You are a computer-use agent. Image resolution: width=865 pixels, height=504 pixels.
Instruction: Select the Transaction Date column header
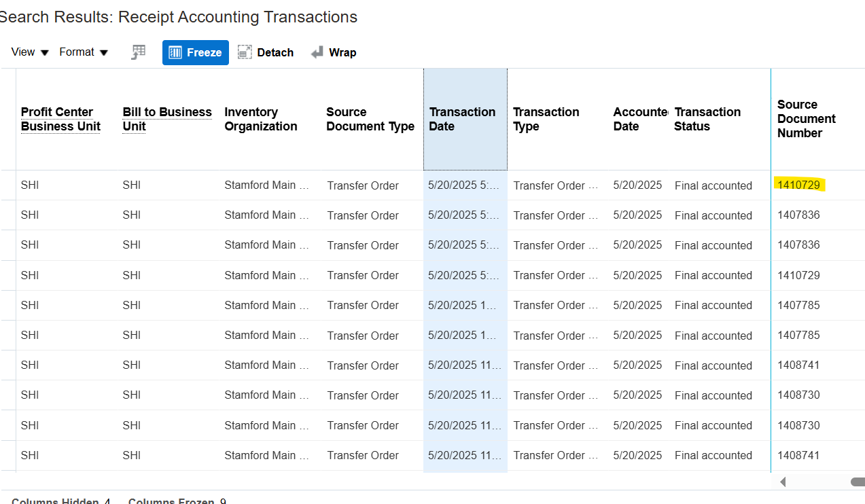(463, 119)
